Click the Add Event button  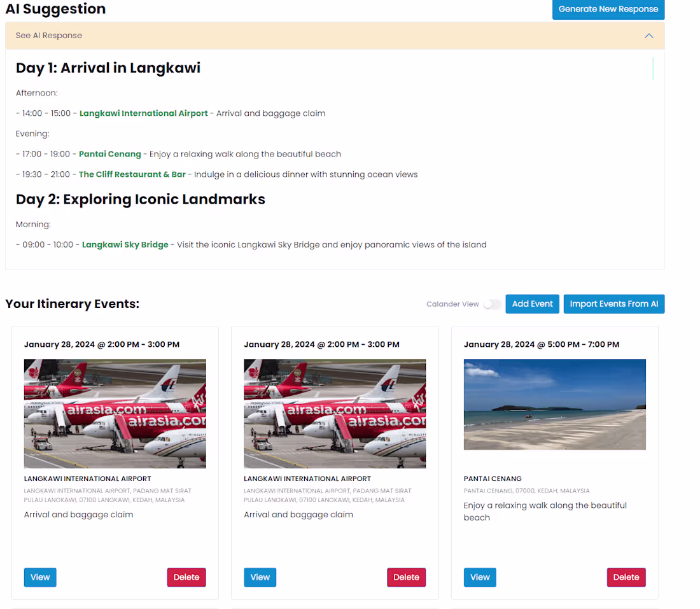tap(532, 304)
